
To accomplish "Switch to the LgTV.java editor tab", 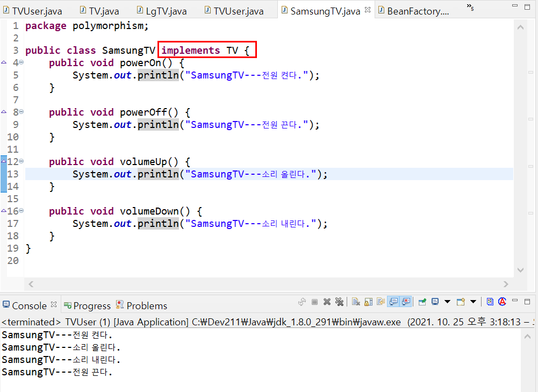I will pos(162,11).
